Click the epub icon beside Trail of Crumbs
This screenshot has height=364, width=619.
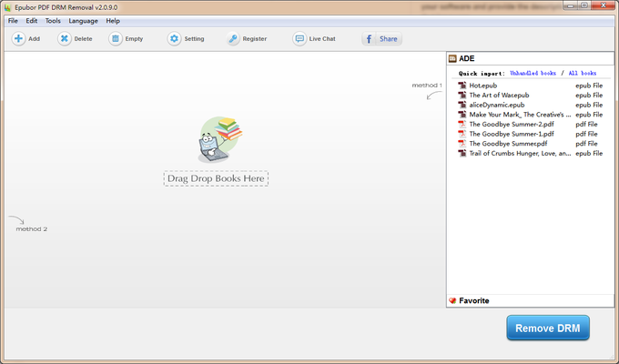pyautogui.click(x=462, y=153)
